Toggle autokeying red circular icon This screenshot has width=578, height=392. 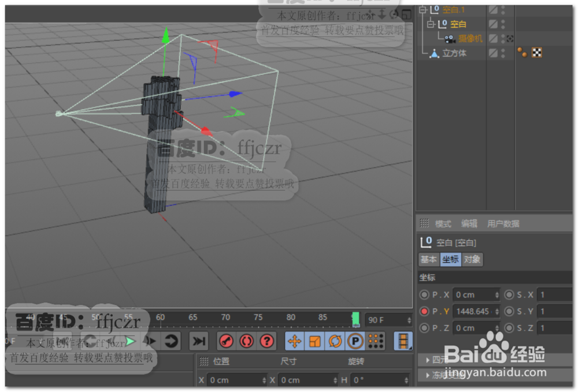(x=247, y=341)
